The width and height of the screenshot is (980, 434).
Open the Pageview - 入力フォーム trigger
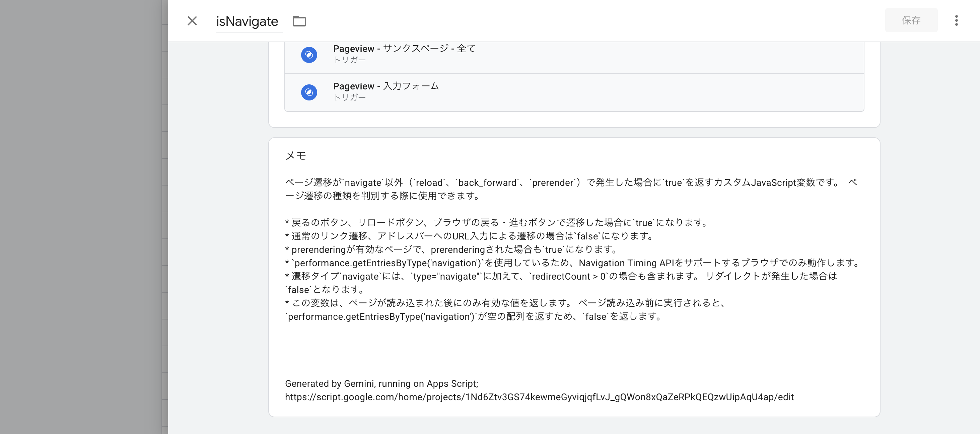click(x=386, y=86)
